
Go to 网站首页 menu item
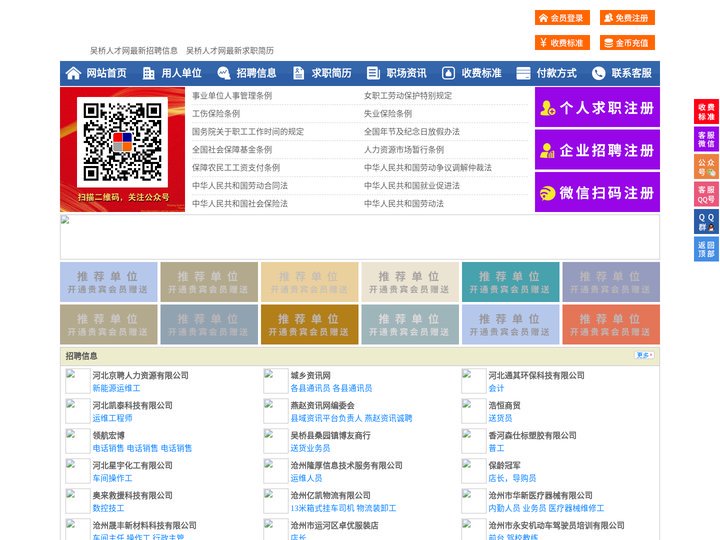[x=106, y=73]
